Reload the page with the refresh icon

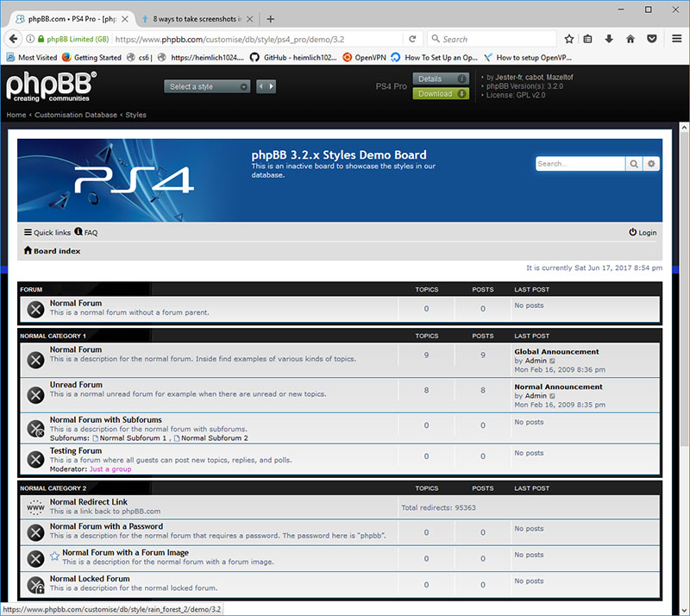412,39
